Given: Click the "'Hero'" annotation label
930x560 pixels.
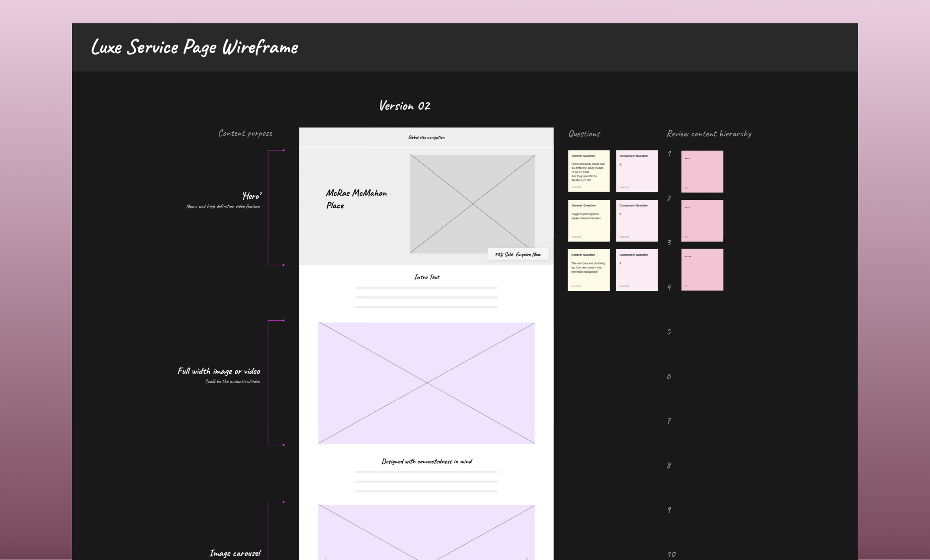Looking at the screenshot, I should [x=251, y=196].
